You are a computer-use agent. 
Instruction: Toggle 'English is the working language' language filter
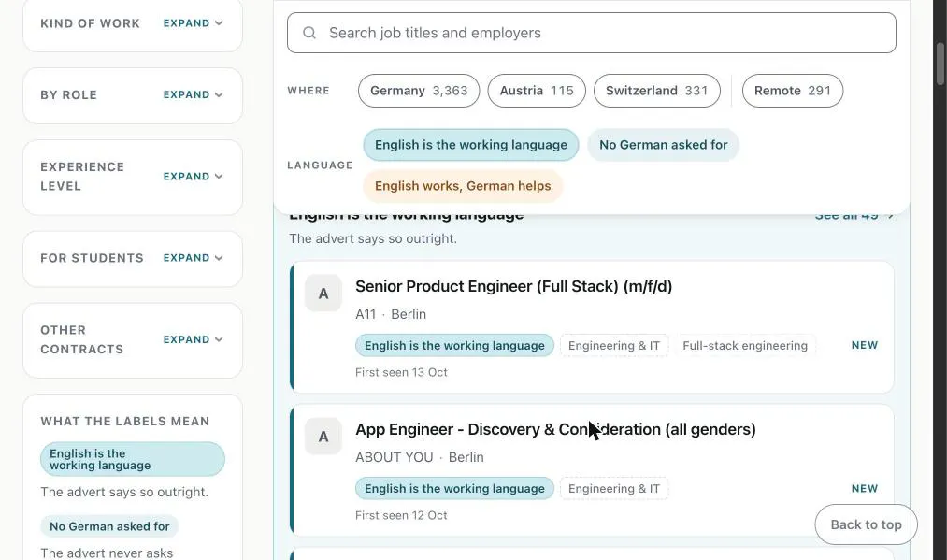coord(471,145)
